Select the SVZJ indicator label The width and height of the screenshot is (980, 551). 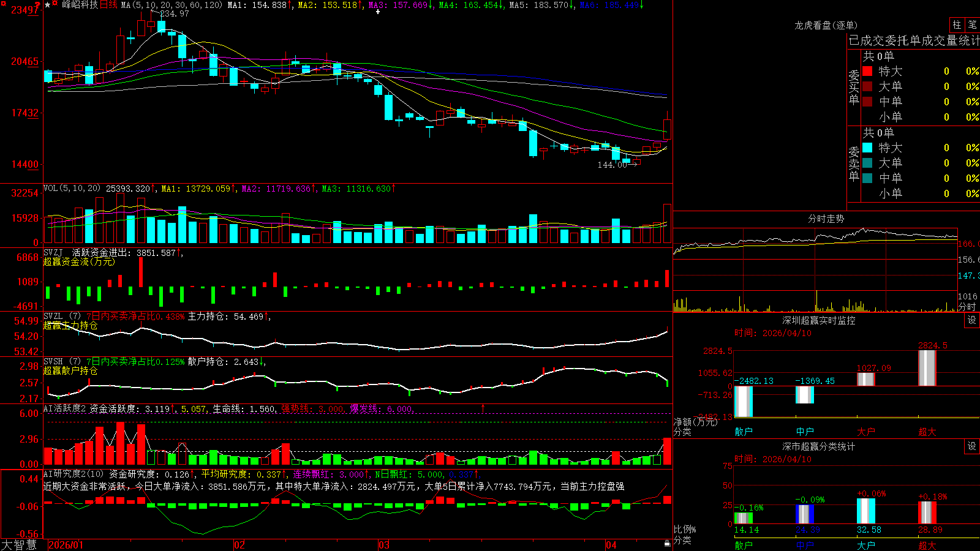[x=53, y=252]
